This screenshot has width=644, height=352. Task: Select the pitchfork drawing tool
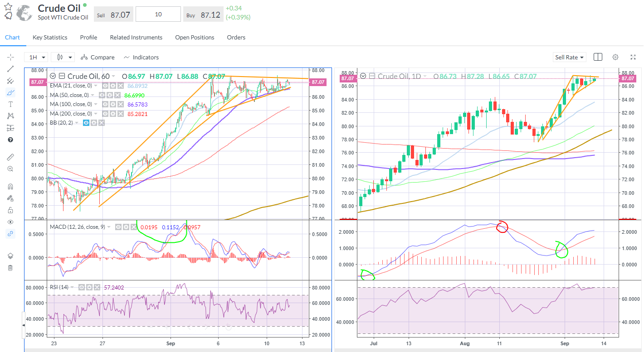tap(10, 81)
